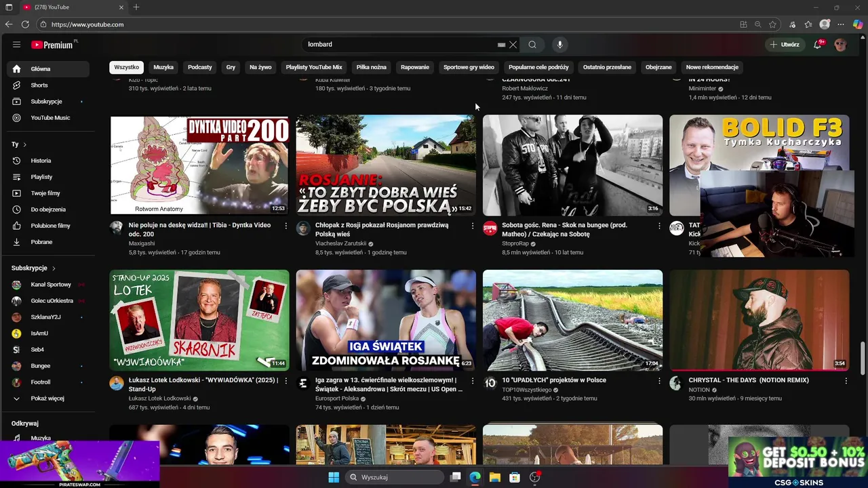868x488 pixels.
Task: Open more options for Chłopak z Rosji video
Action: click(473, 226)
